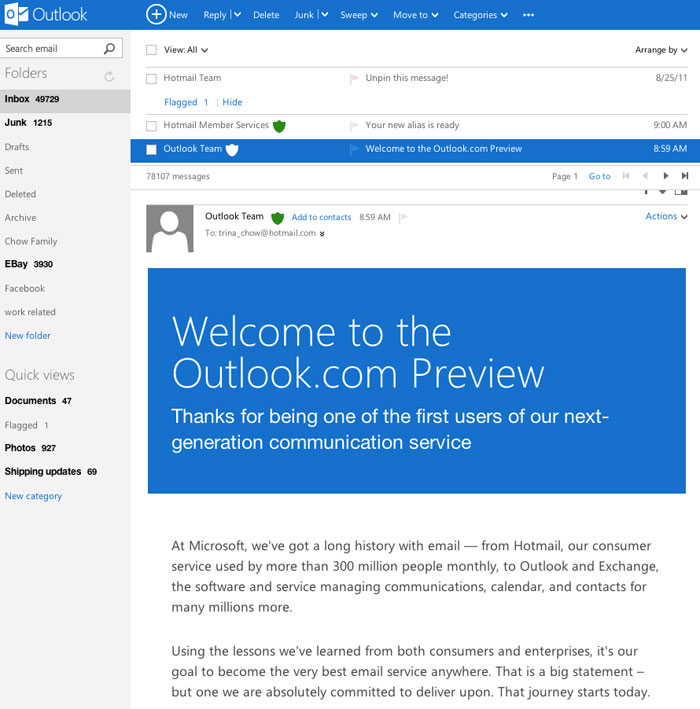Image resolution: width=700 pixels, height=709 pixels.
Task: Tick the select-all checkbox beside View
Action: (x=152, y=50)
